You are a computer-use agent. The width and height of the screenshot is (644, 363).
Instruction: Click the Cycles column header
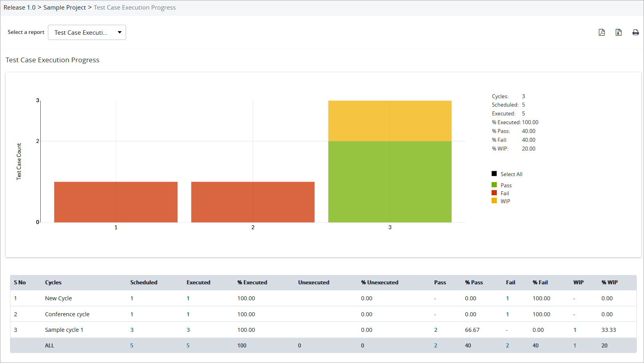(53, 282)
